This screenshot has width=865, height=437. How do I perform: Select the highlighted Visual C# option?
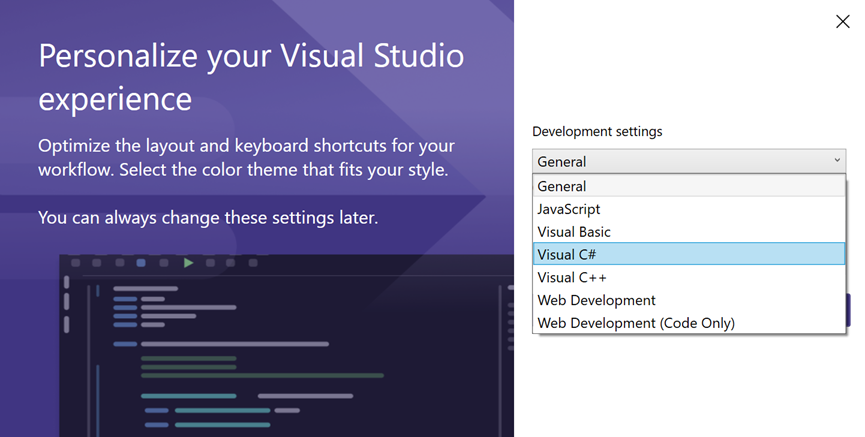pos(688,254)
